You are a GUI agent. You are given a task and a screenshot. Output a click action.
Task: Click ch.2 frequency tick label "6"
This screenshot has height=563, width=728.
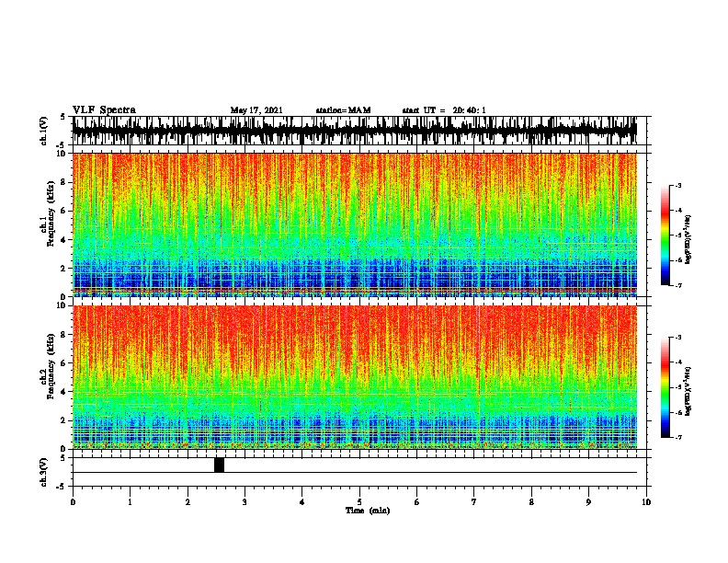pyautogui.click(x=65, y=363)
